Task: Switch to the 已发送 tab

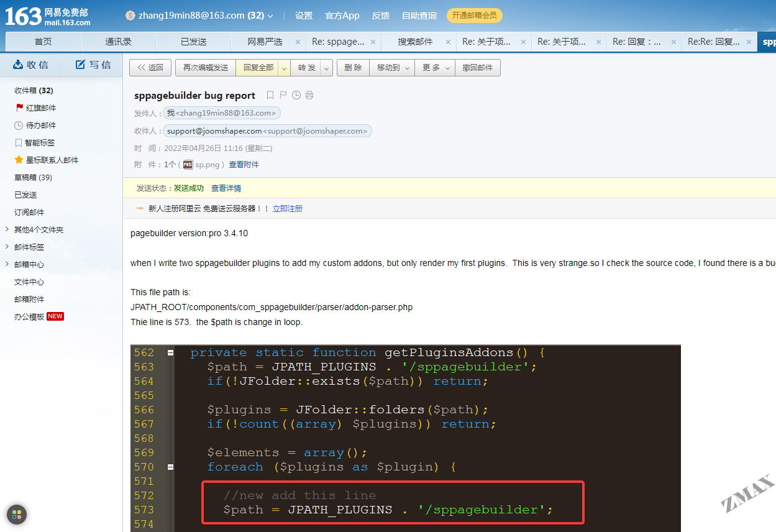Action: tap(193, 42)
